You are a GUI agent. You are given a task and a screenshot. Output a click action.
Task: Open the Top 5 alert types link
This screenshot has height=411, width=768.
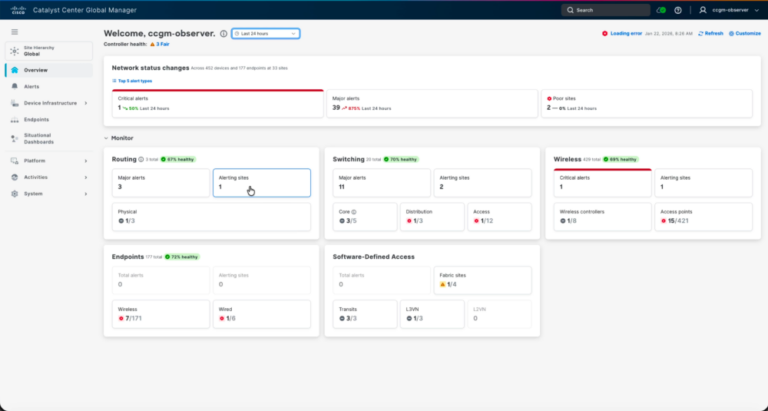click(x=133, y=80)
